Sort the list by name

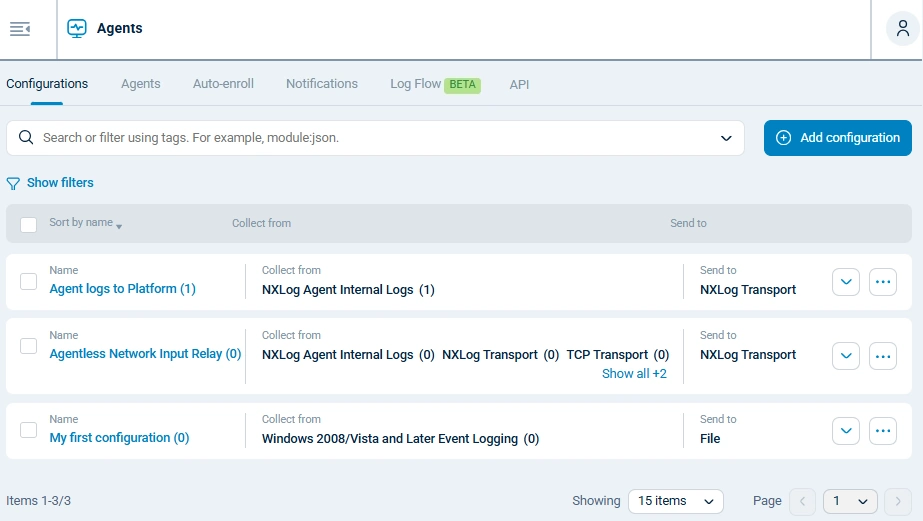pyautogui.click(x=85, y=223)
